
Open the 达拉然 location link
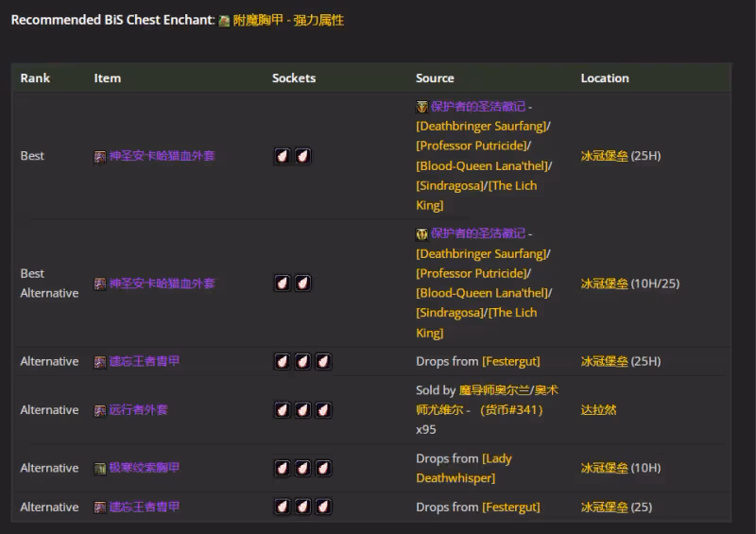599,410
